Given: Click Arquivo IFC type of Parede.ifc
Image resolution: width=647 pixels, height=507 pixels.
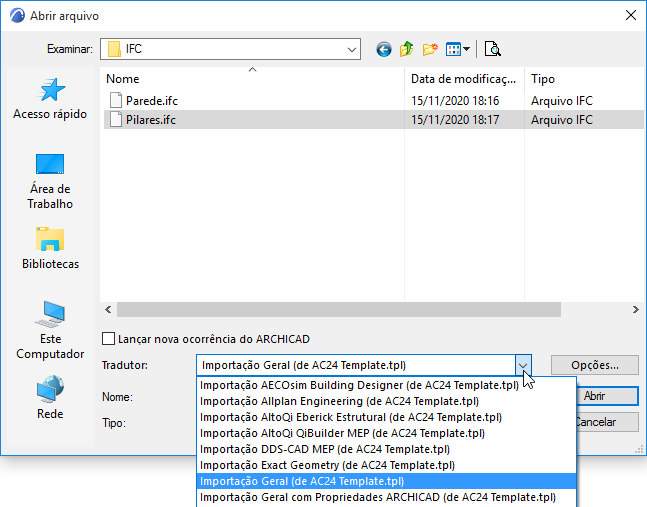Looking at the screenshot, I should click(562, 101).
